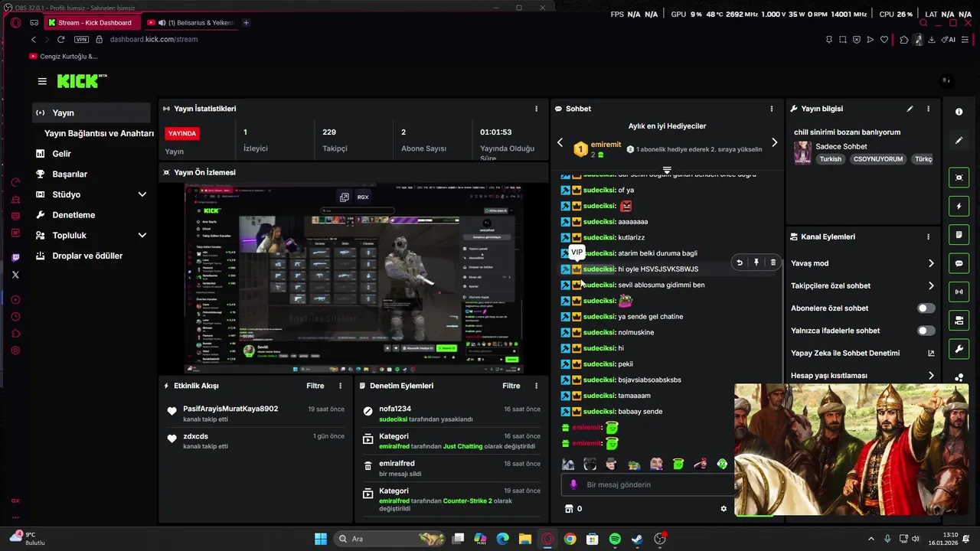
Task: Toggle the channel actions camera icon
Action: click(x=959, y=321)
